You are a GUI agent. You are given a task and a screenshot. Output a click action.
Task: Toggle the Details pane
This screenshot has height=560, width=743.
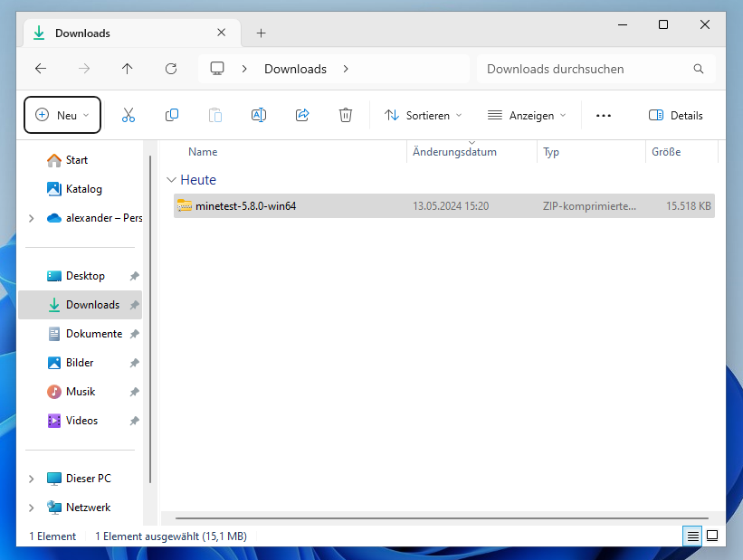676,115
